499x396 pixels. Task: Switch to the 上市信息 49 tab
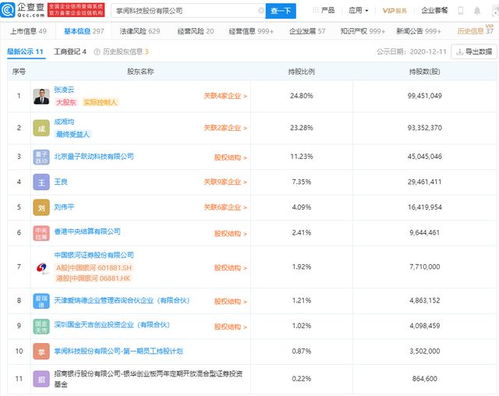point(28,31)
